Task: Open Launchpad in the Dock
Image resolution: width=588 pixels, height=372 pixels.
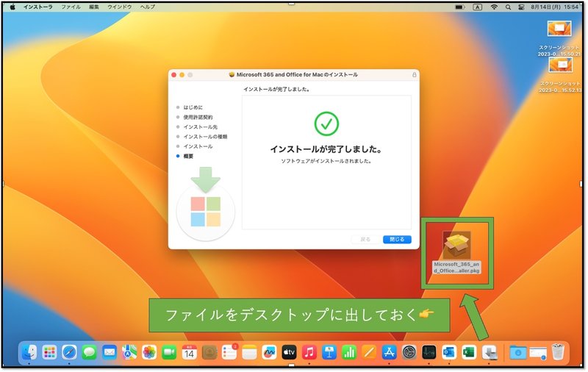Action: point(49,352)
